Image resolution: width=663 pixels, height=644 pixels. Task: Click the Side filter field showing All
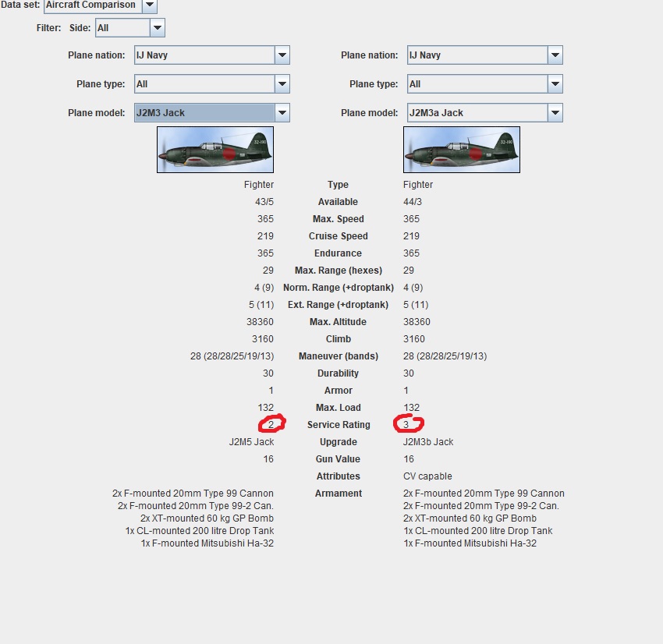[122, 28]
